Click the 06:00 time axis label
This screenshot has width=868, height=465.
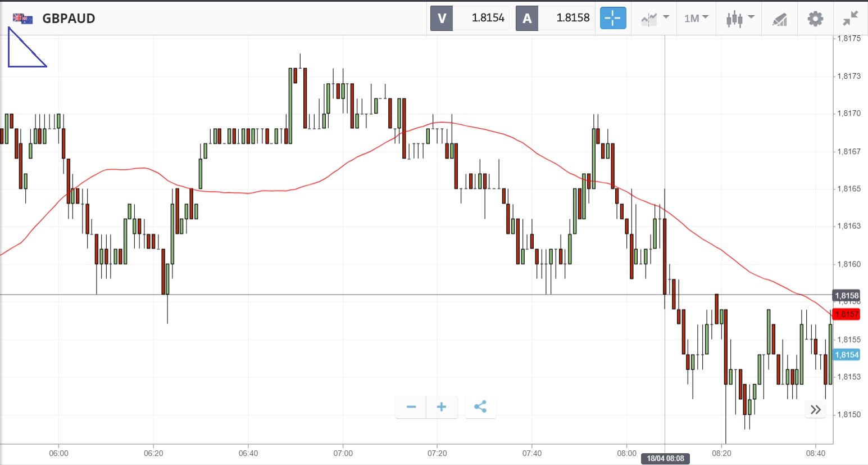[x=58, y=453]
